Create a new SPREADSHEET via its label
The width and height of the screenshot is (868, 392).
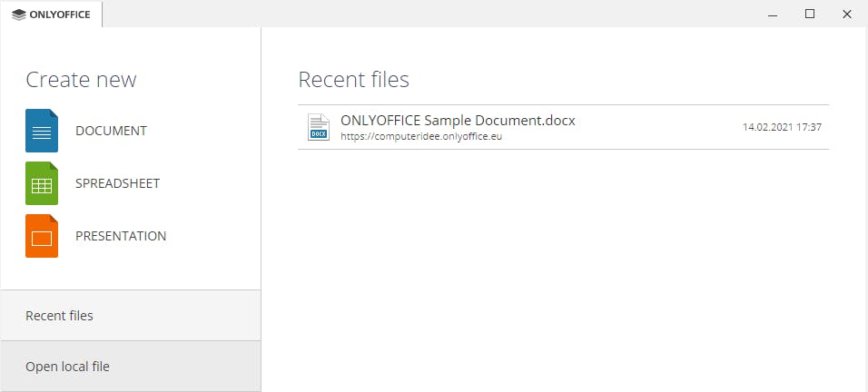coord(117,183)
